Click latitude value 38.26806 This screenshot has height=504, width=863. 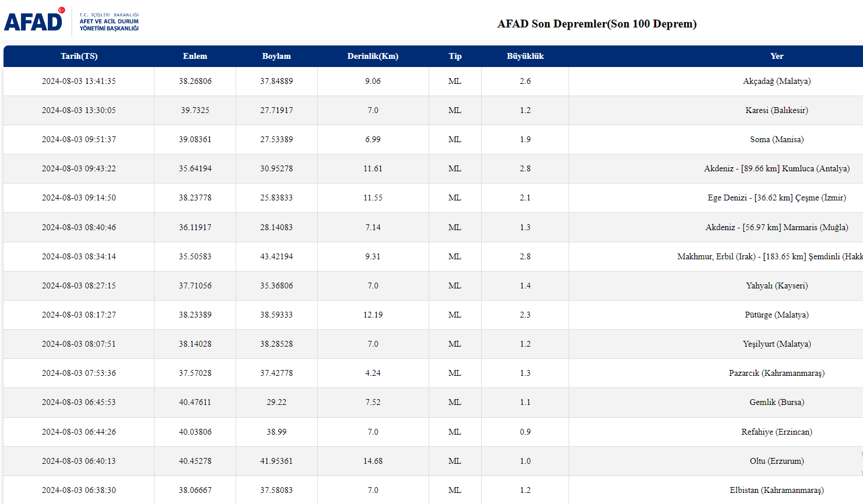click(195, 81)
